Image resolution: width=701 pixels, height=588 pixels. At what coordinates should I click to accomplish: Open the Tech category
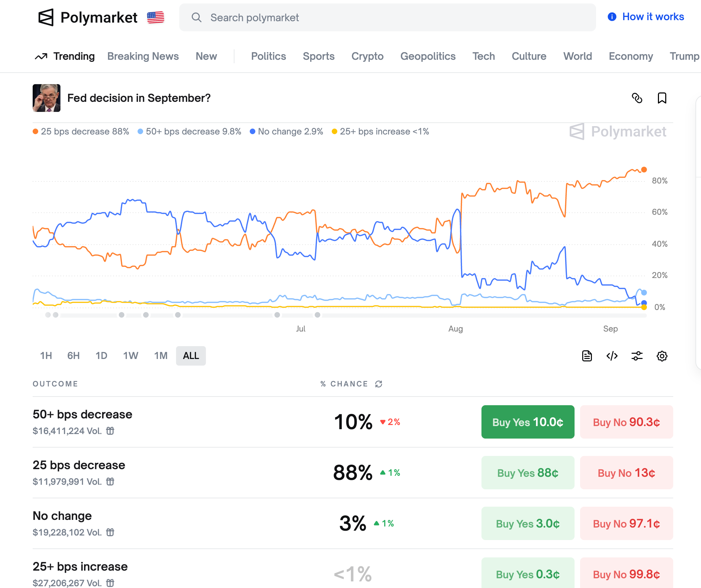pyautogui.click(x=484, y=56)
